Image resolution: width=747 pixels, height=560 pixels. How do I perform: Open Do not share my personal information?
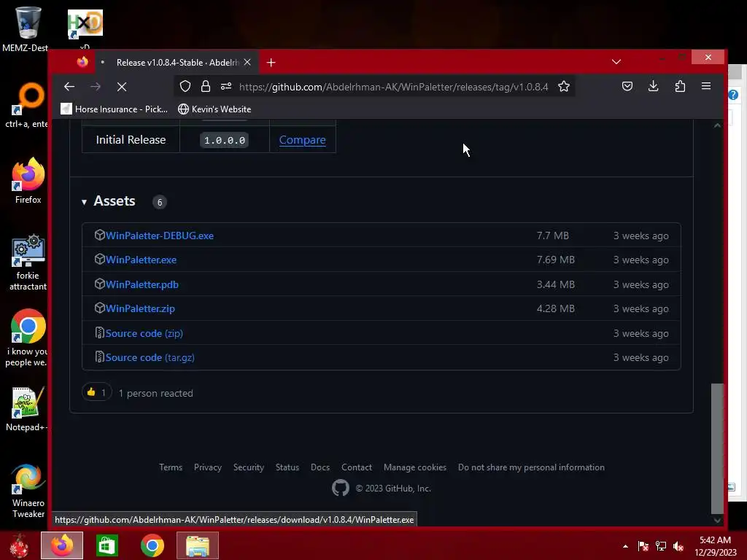point(531,467)
